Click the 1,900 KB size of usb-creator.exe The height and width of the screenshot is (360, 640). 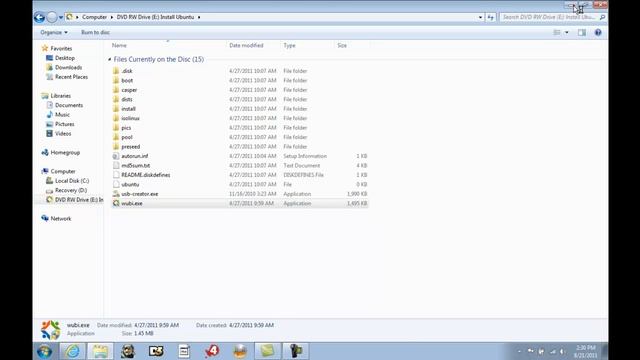click(x=357, y=194)
